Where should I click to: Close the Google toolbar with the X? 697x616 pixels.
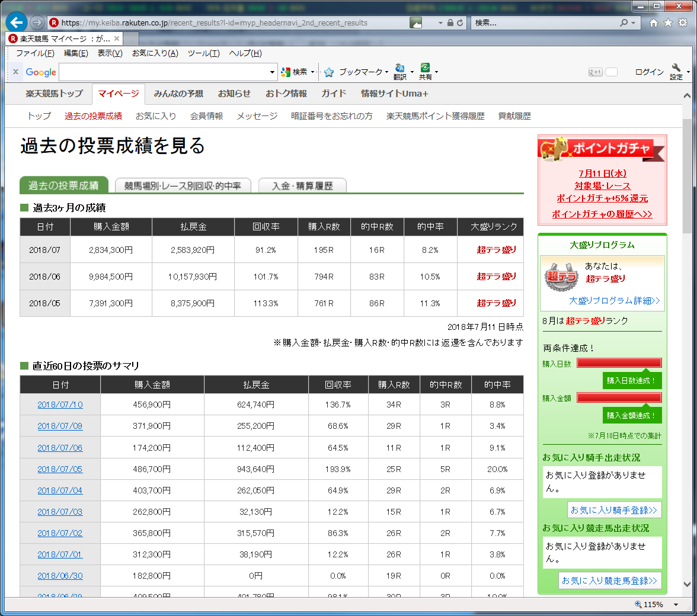(x=15, y=72)
